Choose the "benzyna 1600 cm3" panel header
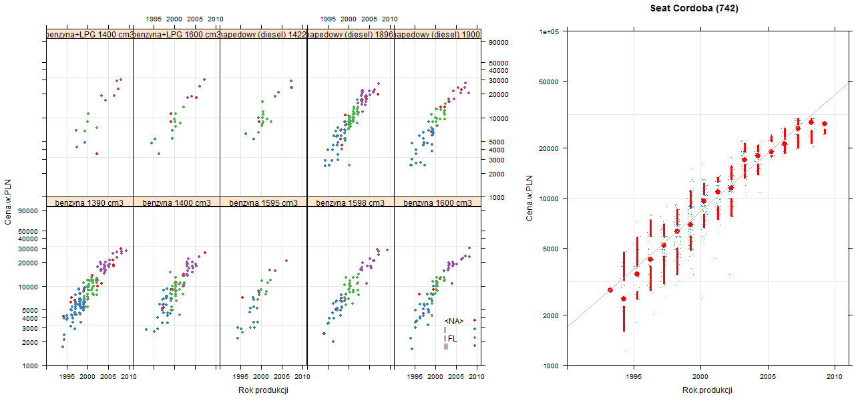This screenshot has width=868, height=401. (437, 203)
